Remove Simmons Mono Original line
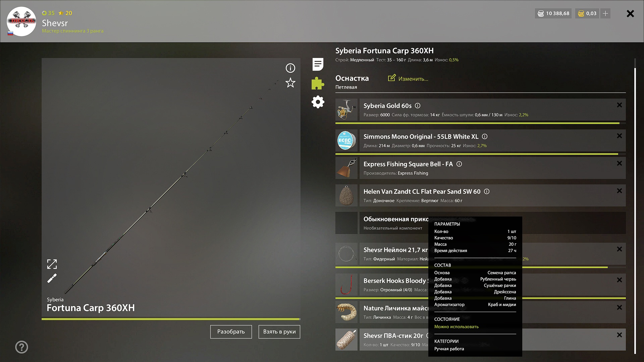 click(x=619, y=136)
